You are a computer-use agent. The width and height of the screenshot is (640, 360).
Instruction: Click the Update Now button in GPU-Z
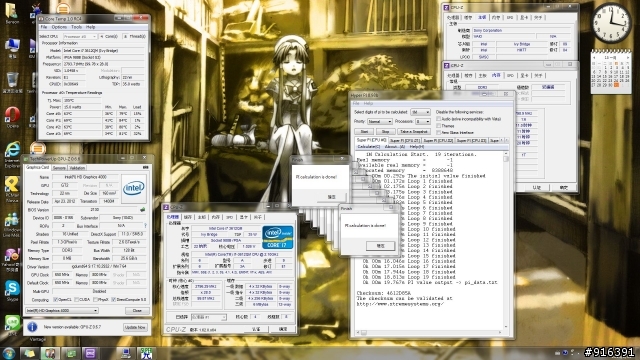(x=135, y=327)
